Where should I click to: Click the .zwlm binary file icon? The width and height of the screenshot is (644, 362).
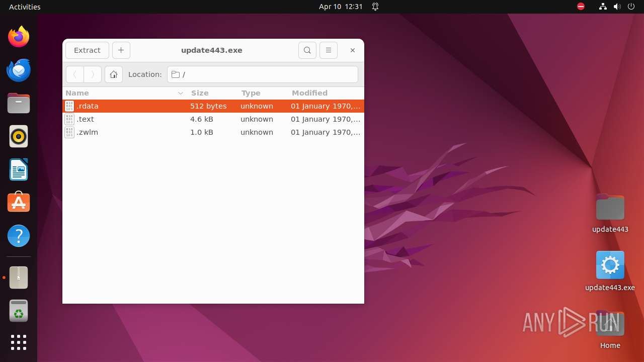pos(69,132)
